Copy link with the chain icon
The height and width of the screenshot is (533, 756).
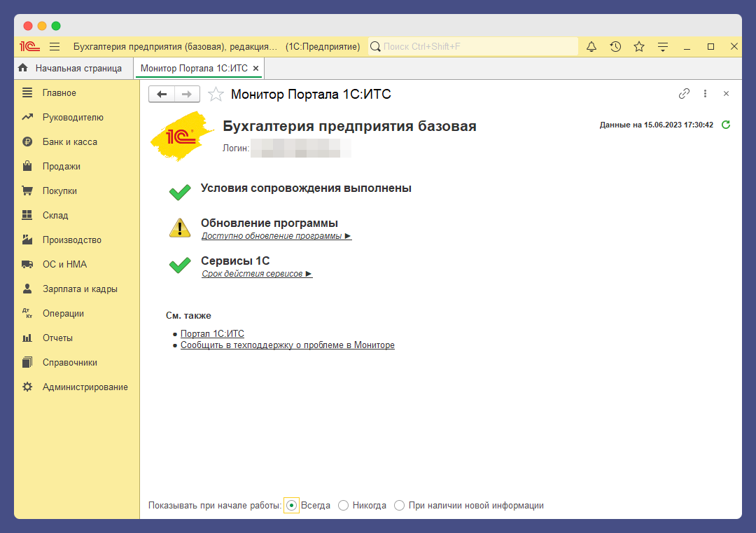(684, 94)
